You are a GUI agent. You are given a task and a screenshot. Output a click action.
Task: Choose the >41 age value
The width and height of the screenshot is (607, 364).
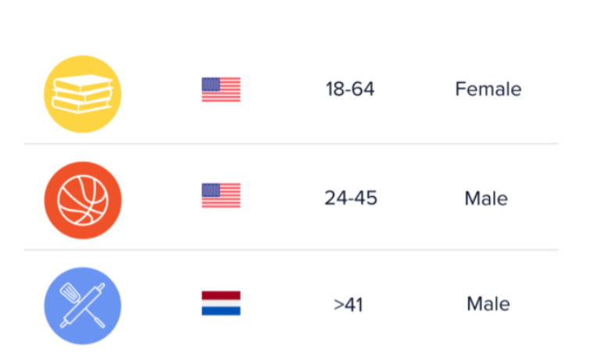348,305
